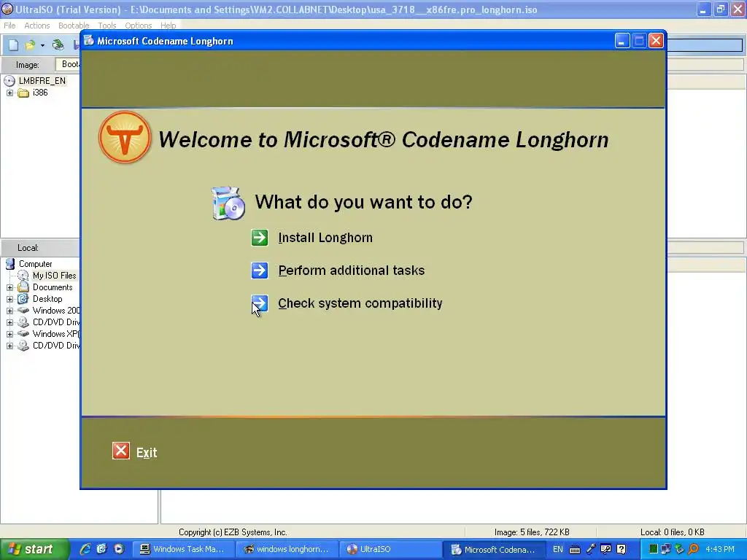Restore down the UltraISO window
The image size is (747, 560).
click(721, 9)
